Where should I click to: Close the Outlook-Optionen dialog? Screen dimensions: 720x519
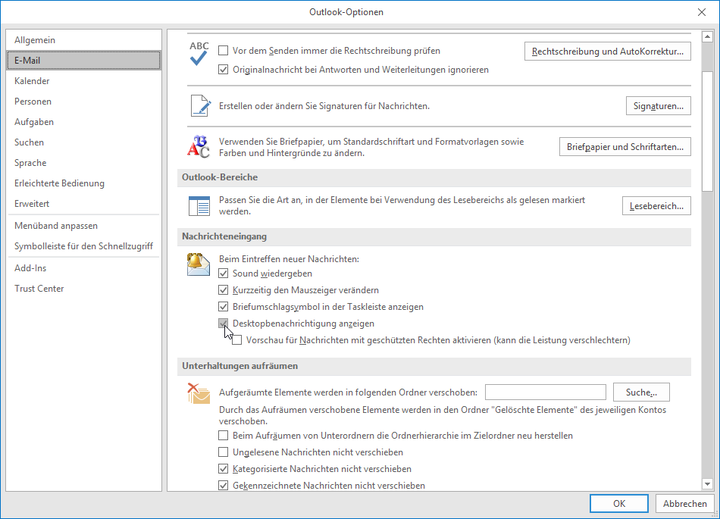[x=702, y=12]
